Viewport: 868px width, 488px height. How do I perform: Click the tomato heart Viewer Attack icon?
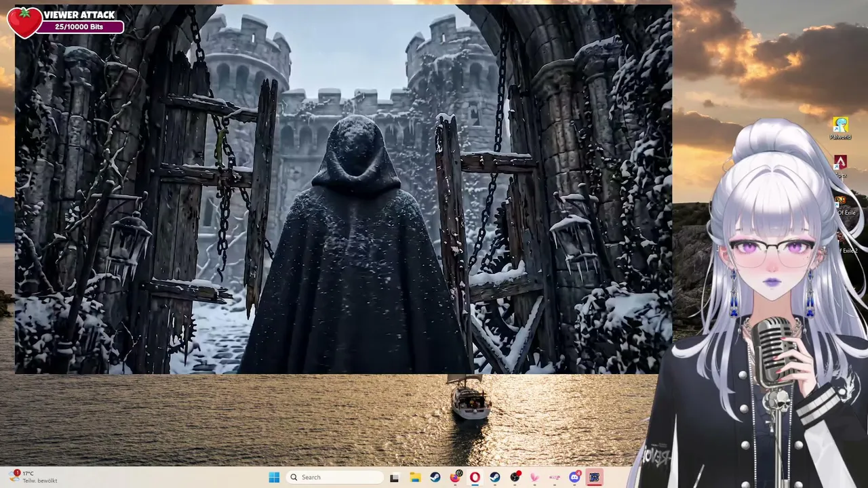[24, 22]
